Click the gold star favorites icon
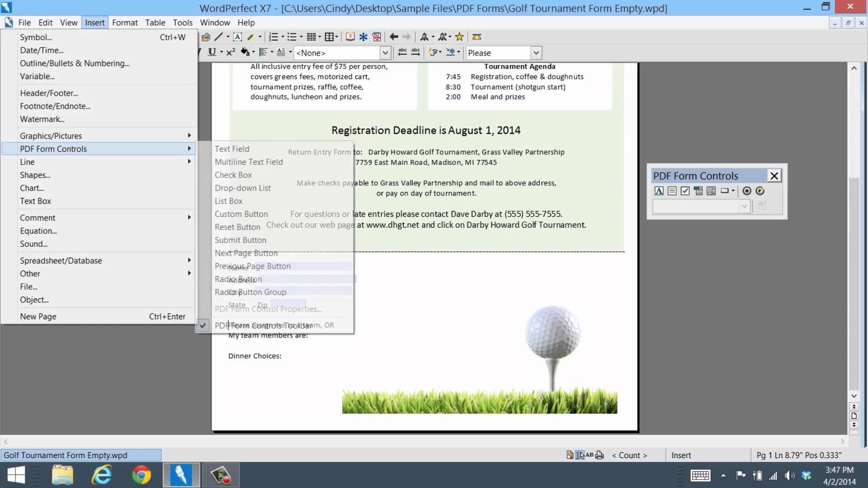This screenshot has height=488, width=868. [459, 37]
